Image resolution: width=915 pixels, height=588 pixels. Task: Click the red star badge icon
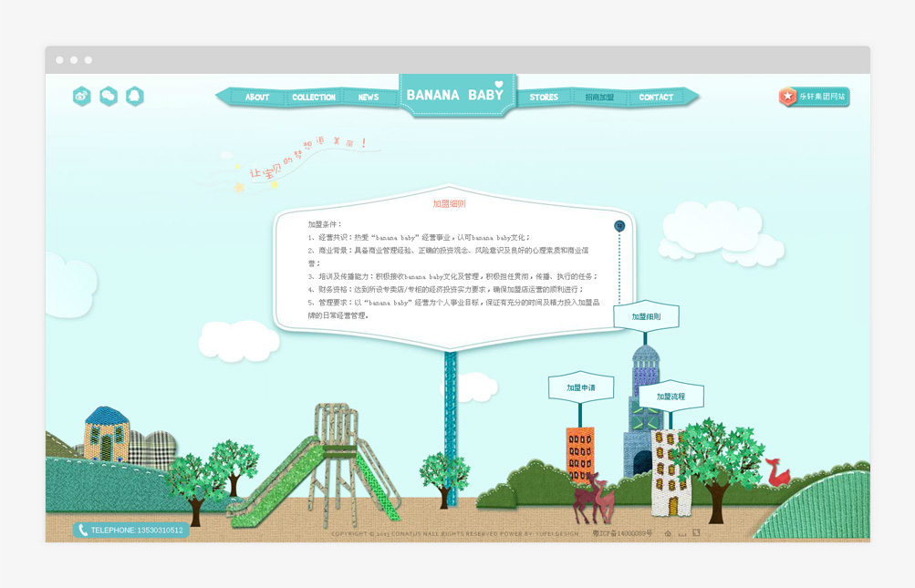(x=787, y=97)
